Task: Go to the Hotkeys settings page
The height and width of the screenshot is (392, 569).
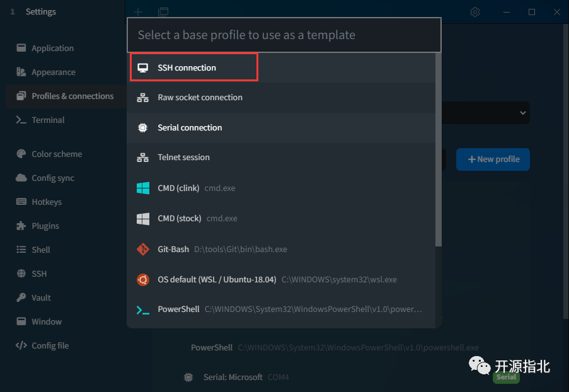Action: pyautogui.click(x=47, y=202)
